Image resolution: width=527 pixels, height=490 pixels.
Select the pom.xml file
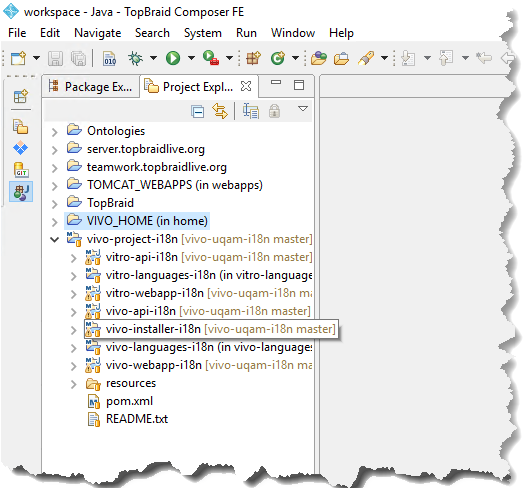(x=120, y=401)
